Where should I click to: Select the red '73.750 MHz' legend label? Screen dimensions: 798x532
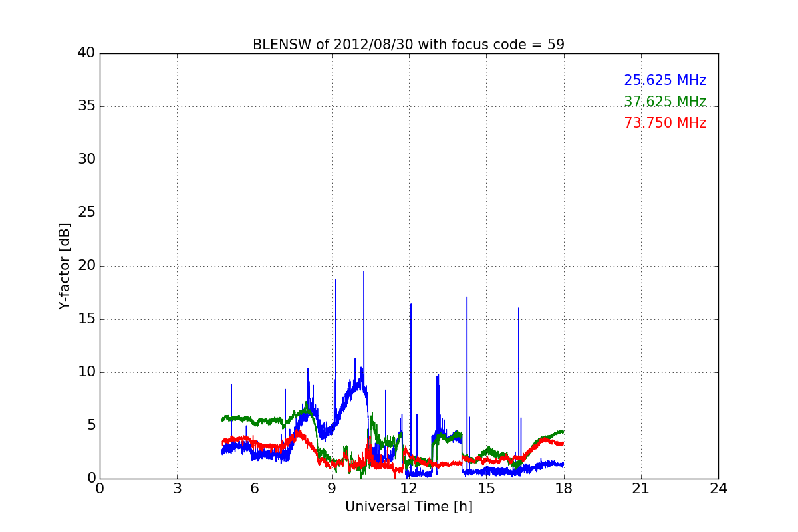665,123
